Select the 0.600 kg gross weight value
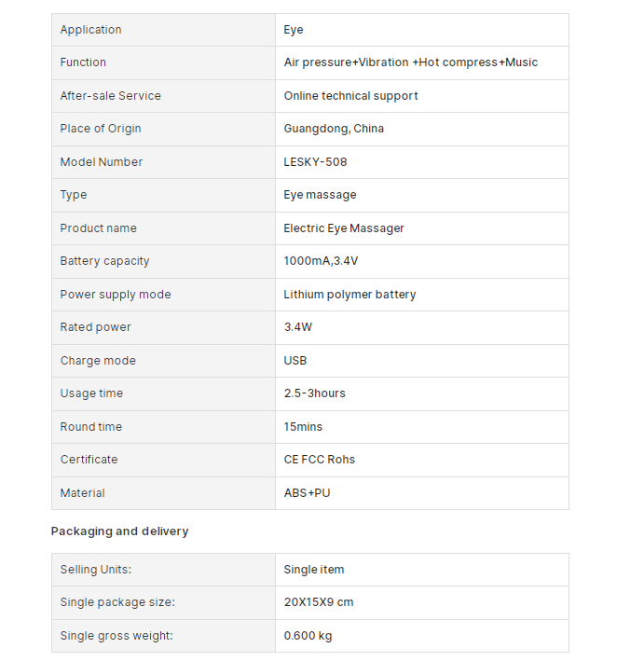The height and width of the screenshot is (662, 644). pyautogui.click(x=308, y=636)
